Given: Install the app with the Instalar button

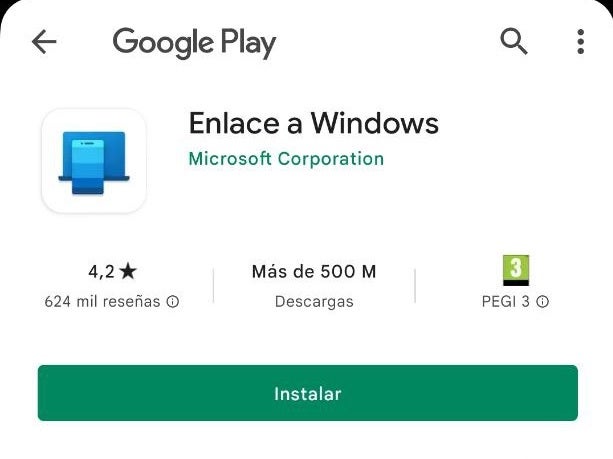Looking at the screenshot, I should 308,393.
